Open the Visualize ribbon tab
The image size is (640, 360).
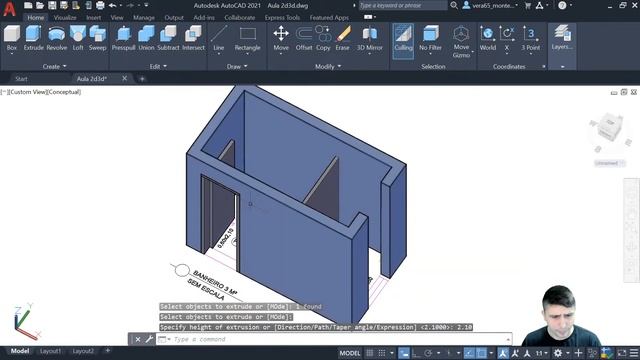click(65, 18)
